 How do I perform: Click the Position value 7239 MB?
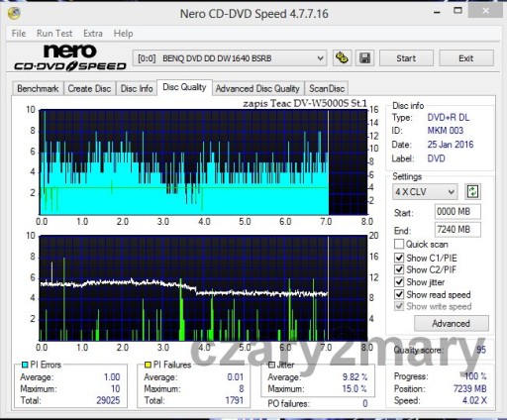click(x=470, y=388)
